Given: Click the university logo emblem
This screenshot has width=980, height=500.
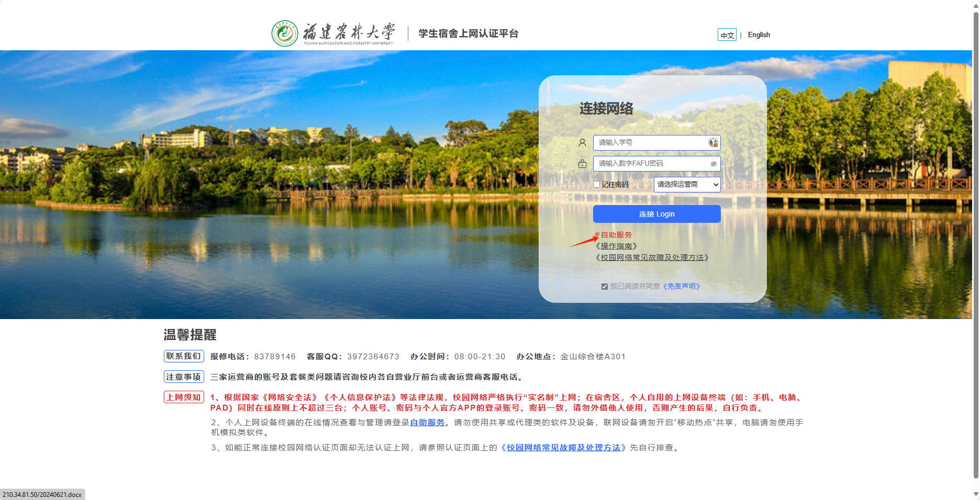Looking at the screenshot, I should coord(284,33).
